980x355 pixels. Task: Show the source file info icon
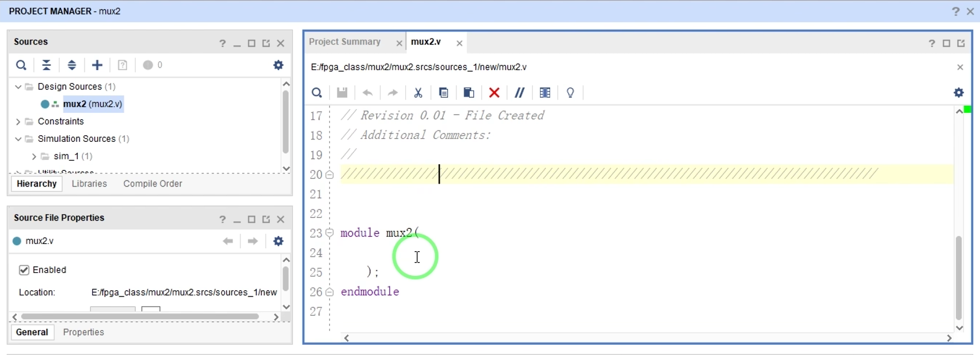coord(123,65)
